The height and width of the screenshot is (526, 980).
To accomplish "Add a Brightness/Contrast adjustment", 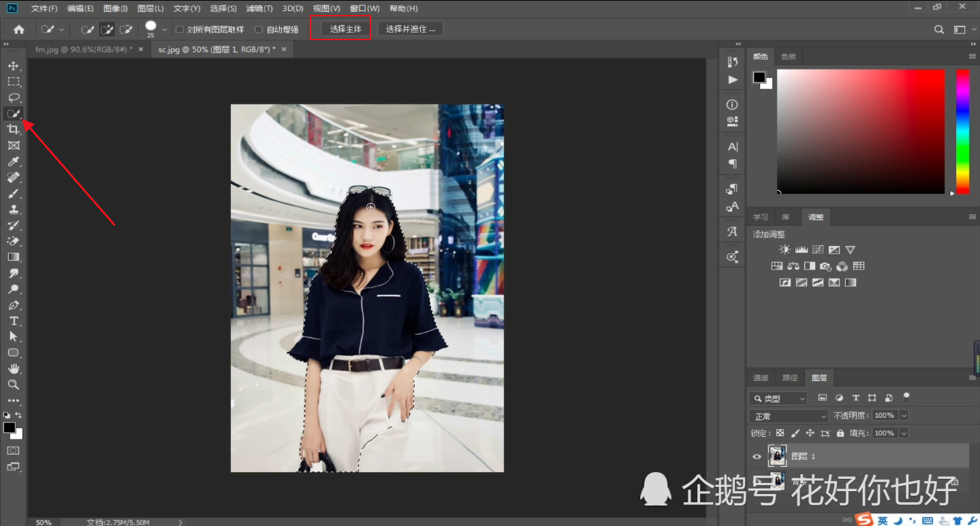I will point(785,250).
